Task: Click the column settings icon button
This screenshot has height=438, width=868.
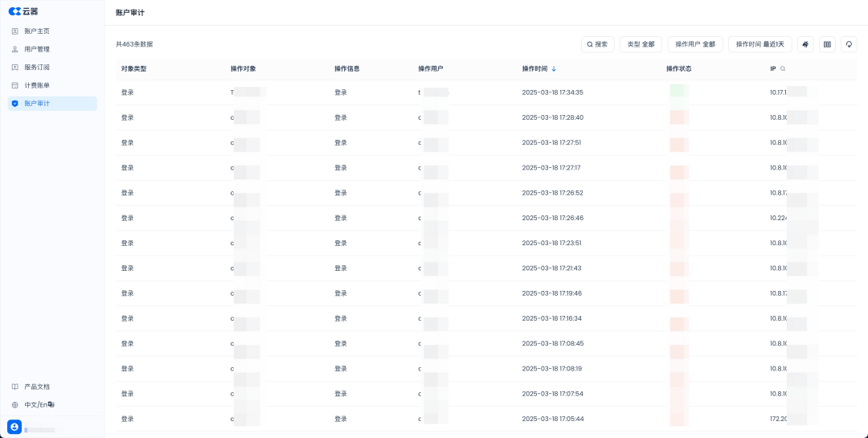Action: coord(827,44)
